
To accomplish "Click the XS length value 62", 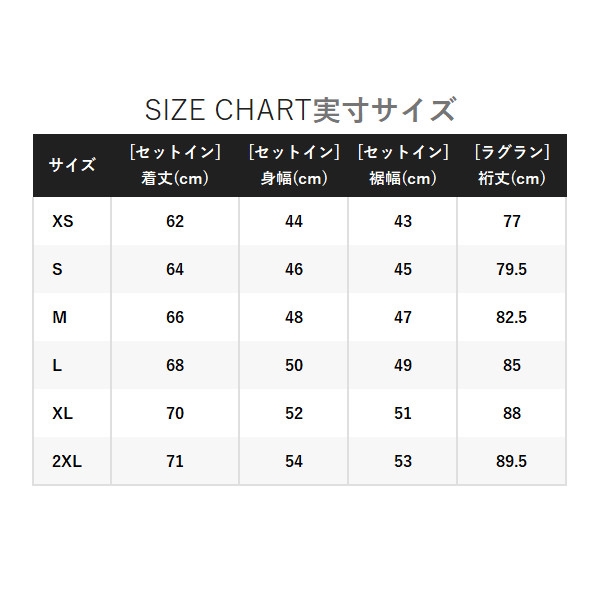I will (175, 221).
